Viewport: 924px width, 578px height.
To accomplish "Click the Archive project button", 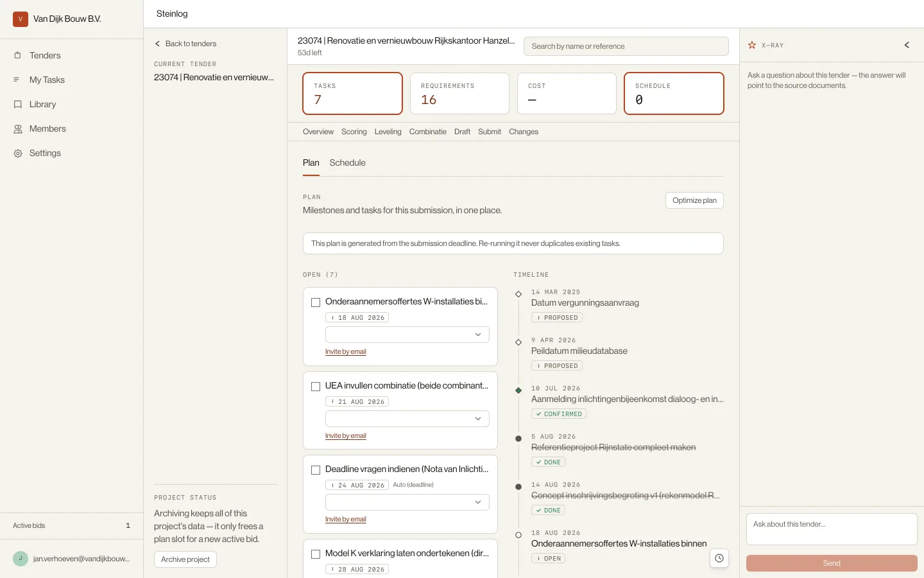I will point(185,559).
